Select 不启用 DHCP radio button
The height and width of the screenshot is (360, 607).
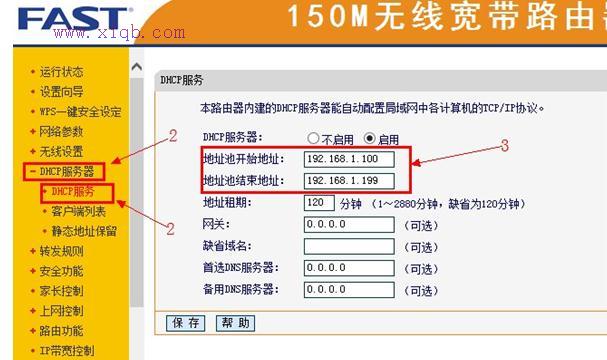[313, 138]
